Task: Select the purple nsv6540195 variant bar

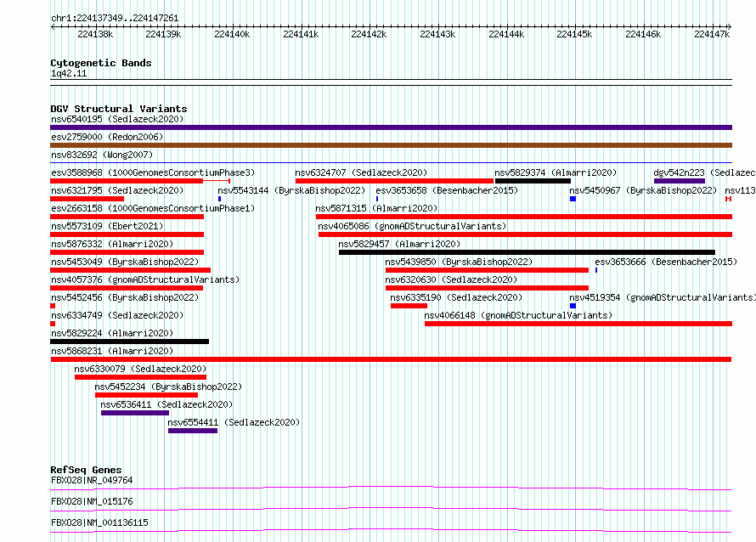Action: pyautogui.click(x=391, y=127)
